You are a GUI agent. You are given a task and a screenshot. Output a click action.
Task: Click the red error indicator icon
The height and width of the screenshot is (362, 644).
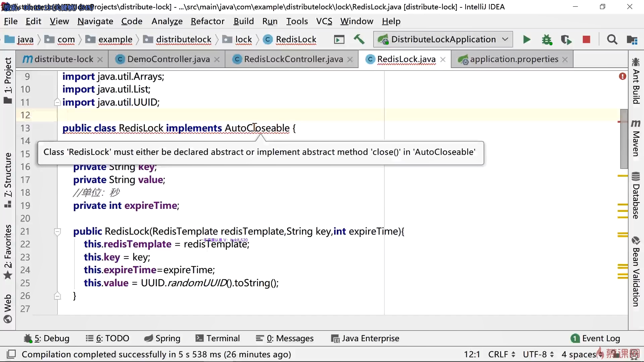point(623,76)
